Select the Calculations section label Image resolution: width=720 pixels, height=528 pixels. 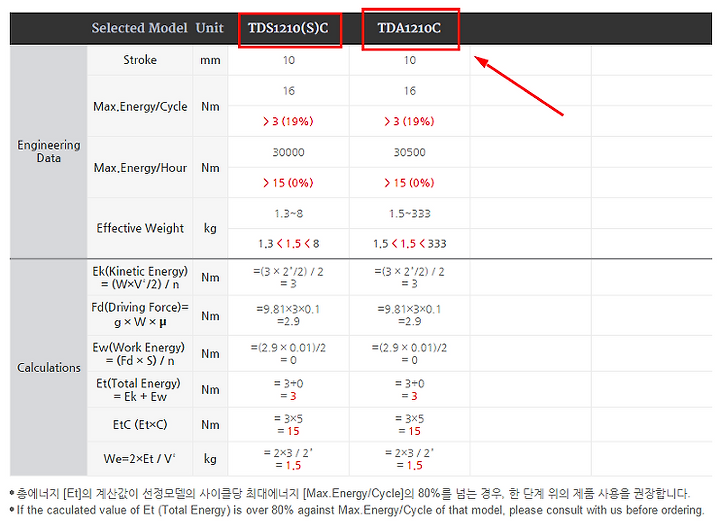[x=49, y=368]
